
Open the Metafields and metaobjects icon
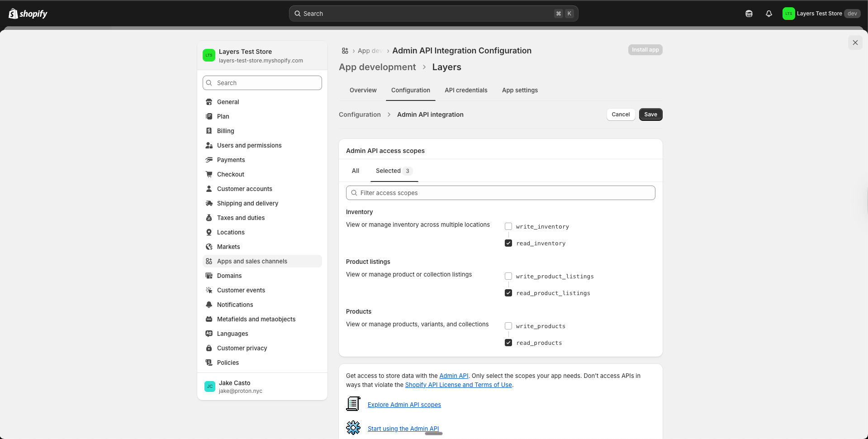(x=209, y=319)
